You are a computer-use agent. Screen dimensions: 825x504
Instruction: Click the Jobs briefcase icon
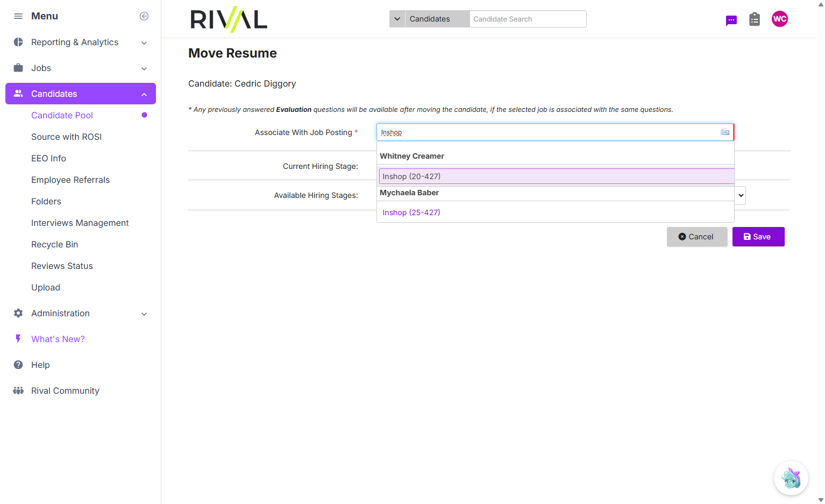18,68
